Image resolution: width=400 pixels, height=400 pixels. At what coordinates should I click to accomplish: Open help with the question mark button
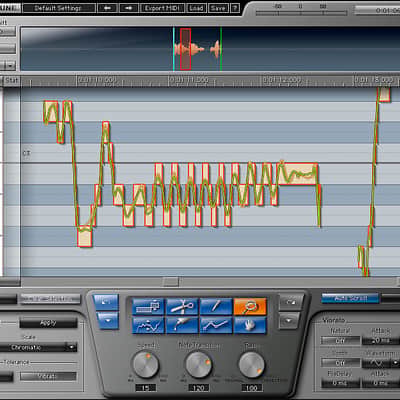tap(235, 8)
